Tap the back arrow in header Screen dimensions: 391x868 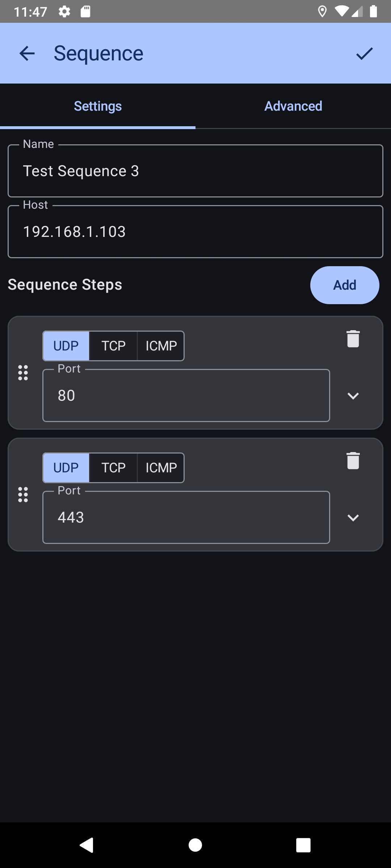tap(27, 54)
